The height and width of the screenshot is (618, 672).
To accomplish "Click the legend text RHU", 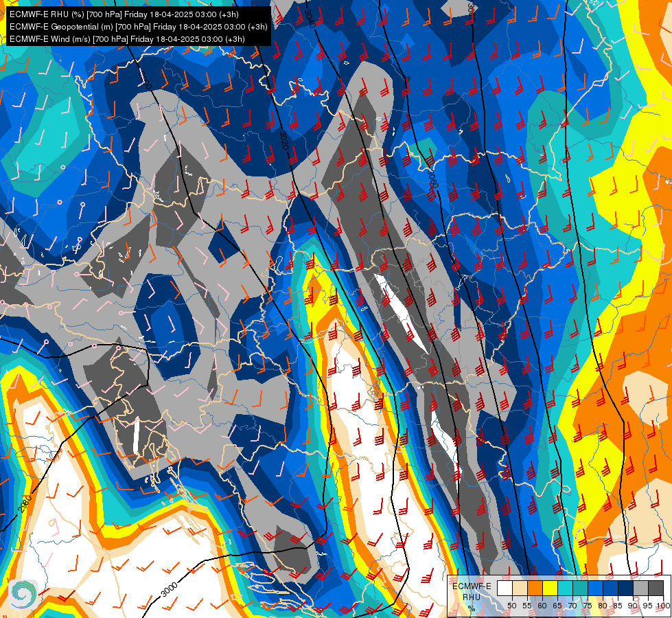I will pyautogui.click(x=472, y=597).
